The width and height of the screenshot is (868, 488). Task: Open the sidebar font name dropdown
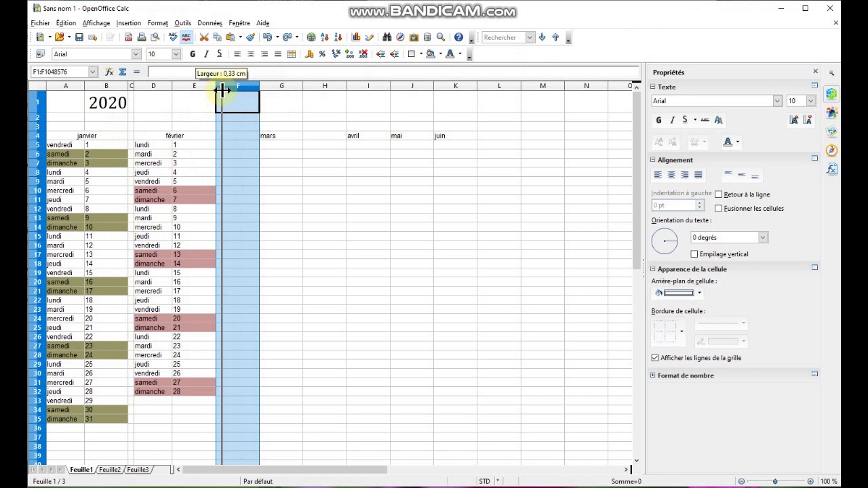[777, 101]
